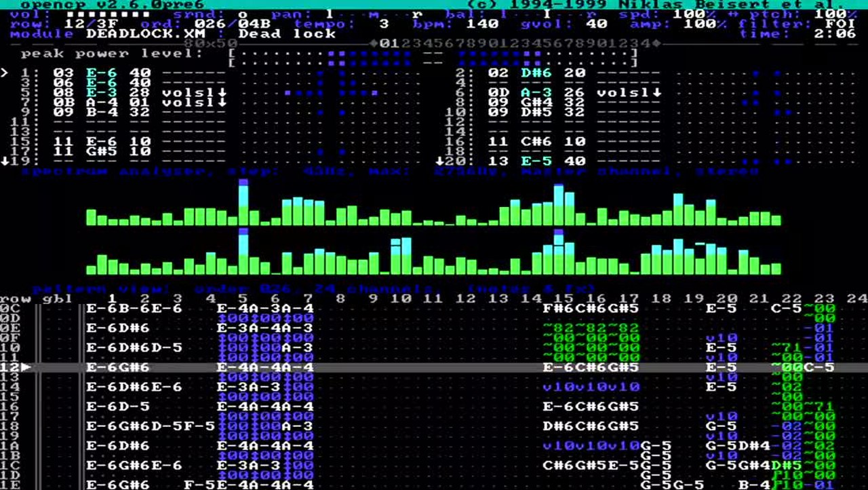
Task: Click the module file name DEADLOCK.XM
Action: (x=146, y=33)
